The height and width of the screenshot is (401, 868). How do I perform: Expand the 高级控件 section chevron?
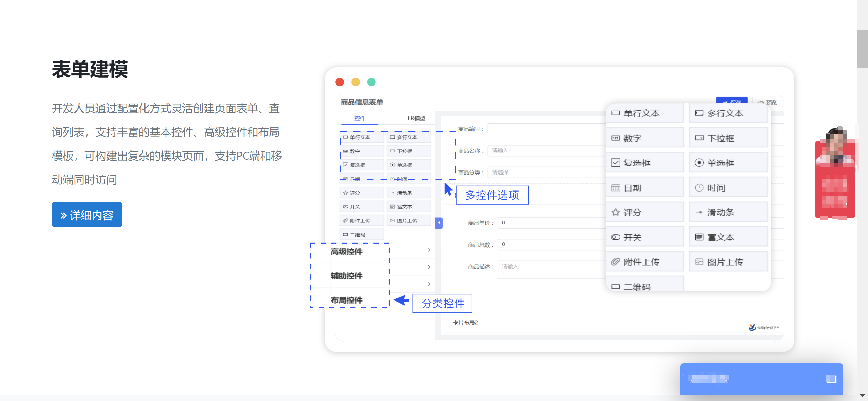pyautogui.click(x=429, y=250)
